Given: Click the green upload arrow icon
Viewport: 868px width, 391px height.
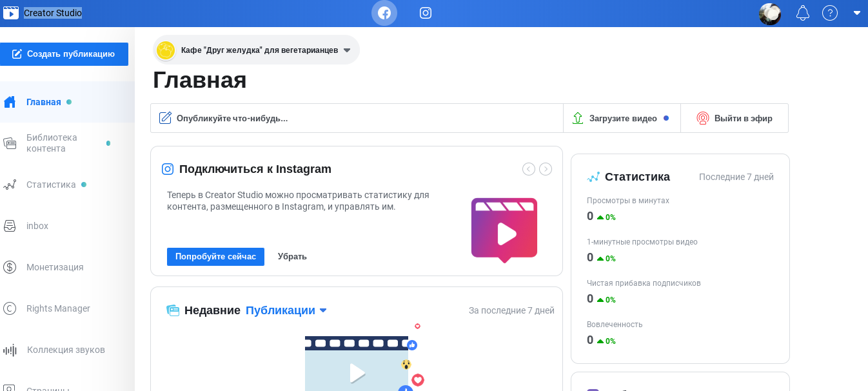Looking at the screenshot, I should point(578,118).
